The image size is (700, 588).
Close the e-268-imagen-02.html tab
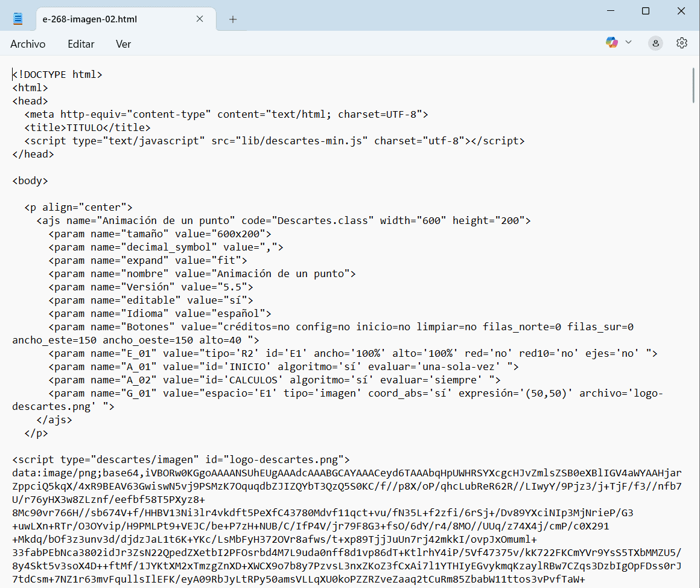pyautogui.click(x=200, y=19)
